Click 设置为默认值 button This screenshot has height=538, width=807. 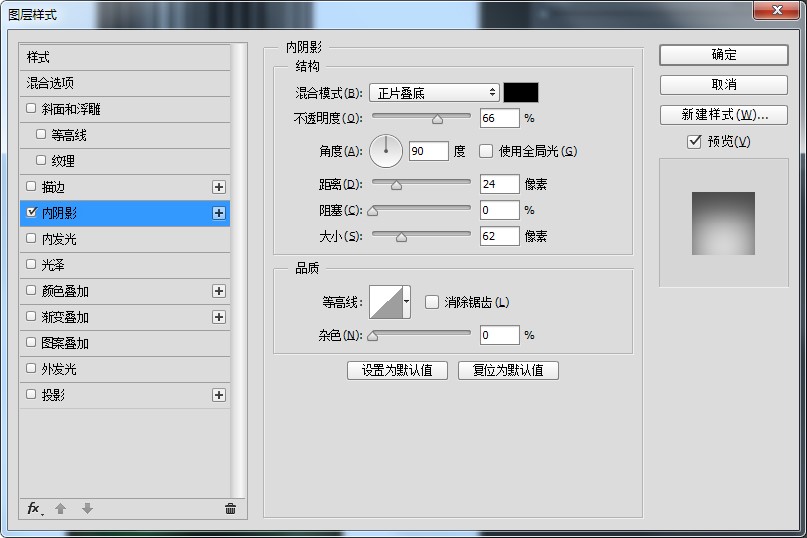click(x=397, y=370)
